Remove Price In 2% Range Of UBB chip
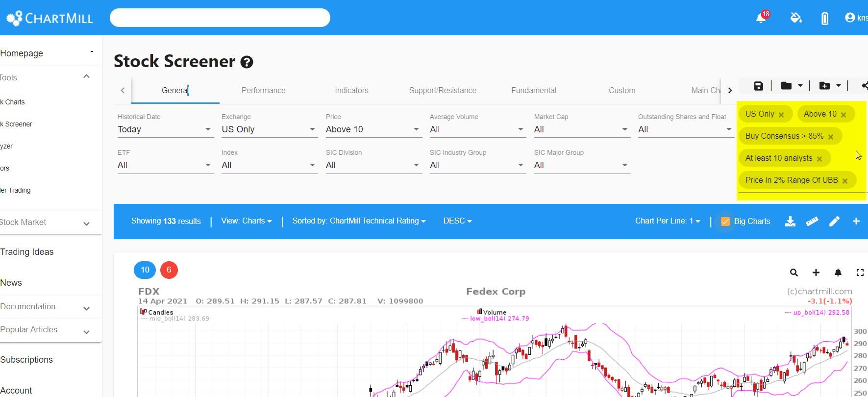The width and height of the screenshot is (868, 397). 845,181
